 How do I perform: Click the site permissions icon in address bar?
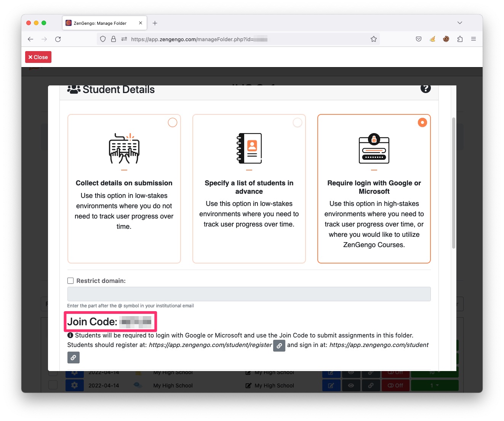[x=124, y=39]
